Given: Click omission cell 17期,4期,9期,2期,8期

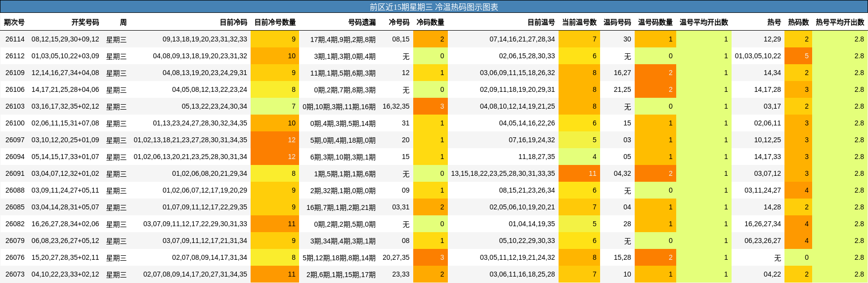Looking at the screenshot, I should click(x=343, y=39).
